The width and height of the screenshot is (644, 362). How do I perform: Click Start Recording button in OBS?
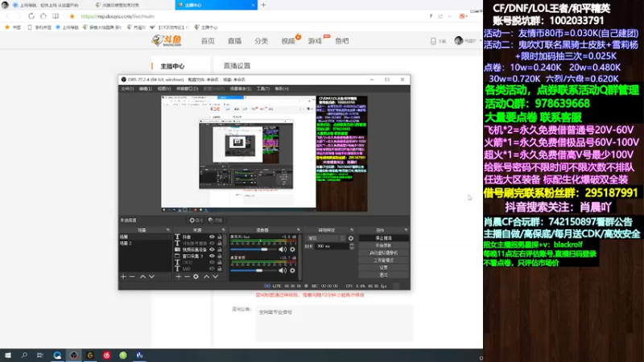coord(384,245)
